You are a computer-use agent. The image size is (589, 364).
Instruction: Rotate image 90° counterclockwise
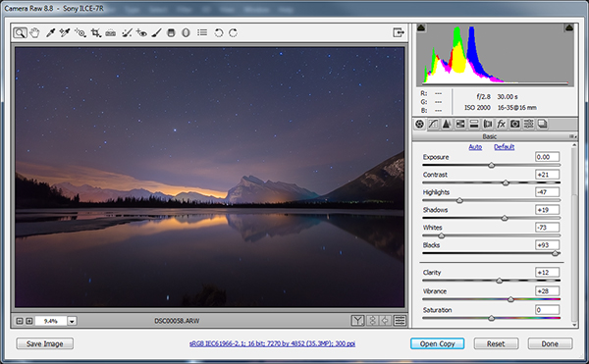(x=219, y=33)
